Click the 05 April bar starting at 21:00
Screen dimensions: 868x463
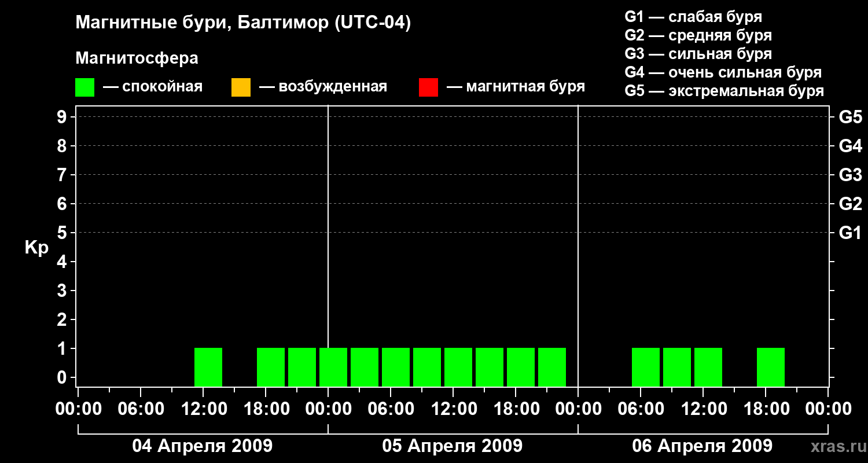(x=552, y=367)
